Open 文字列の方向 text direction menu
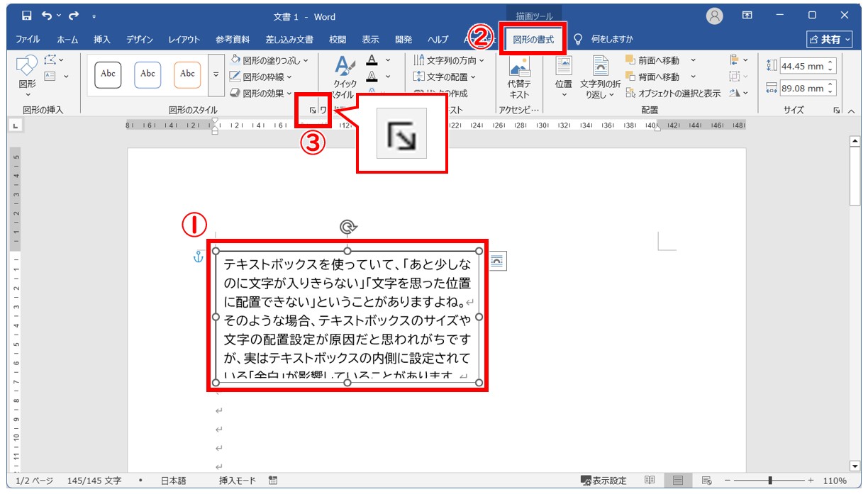 (449, 60)
